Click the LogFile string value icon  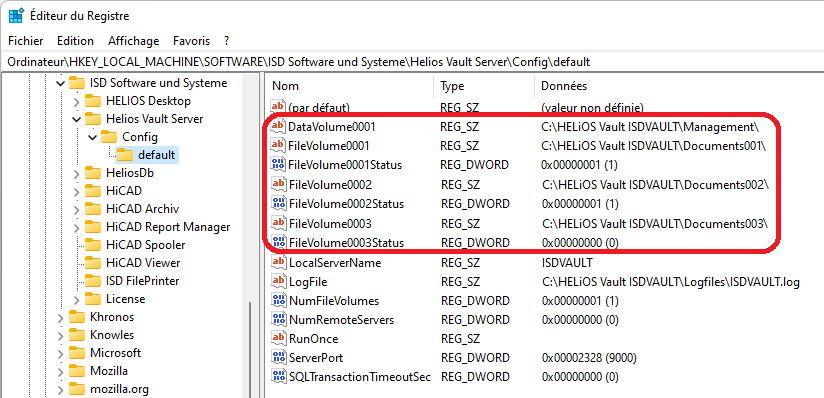(279, 282)
